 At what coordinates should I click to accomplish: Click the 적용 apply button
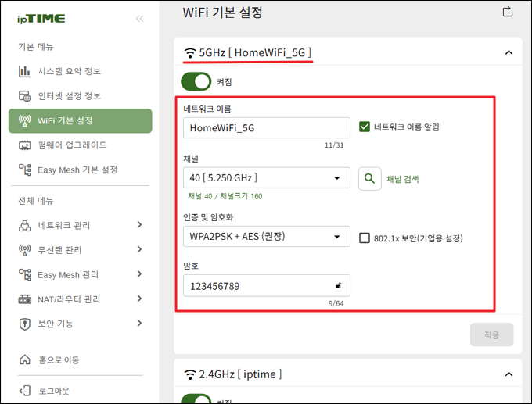(491, 334)
